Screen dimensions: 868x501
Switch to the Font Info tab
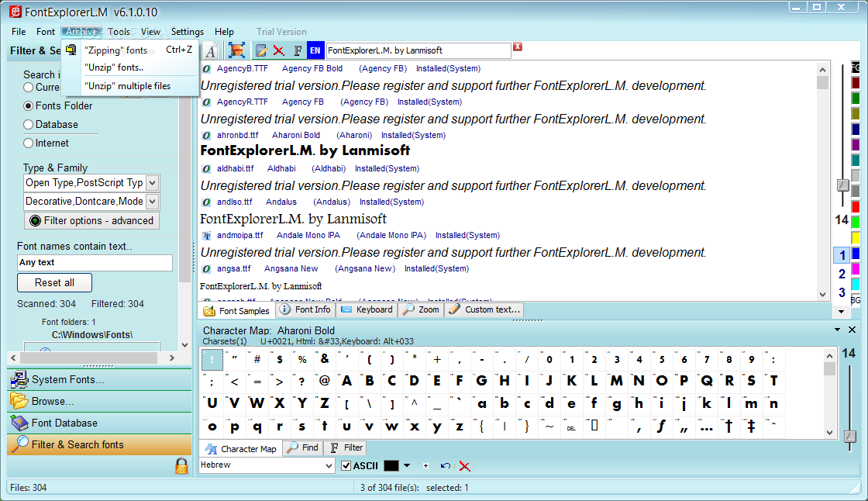click(305, 309)
